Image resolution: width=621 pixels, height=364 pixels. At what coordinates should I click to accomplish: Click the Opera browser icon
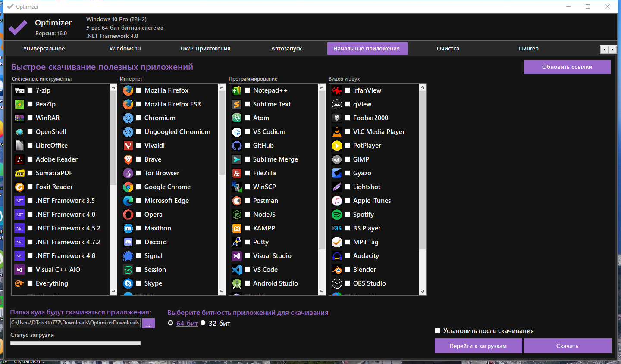coord(128,215)
